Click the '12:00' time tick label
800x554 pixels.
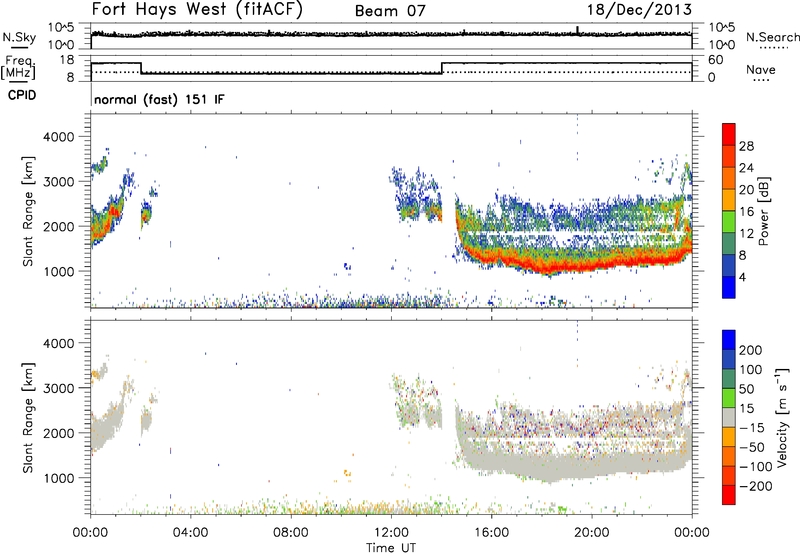click(391, 533)
